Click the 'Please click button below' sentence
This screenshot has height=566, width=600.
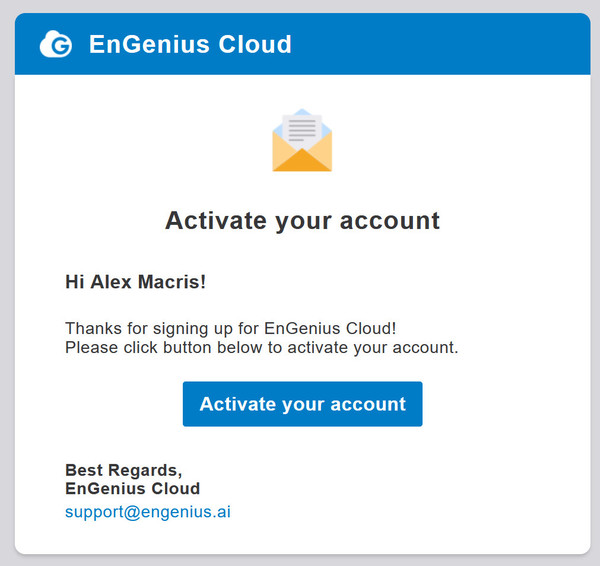261,347
